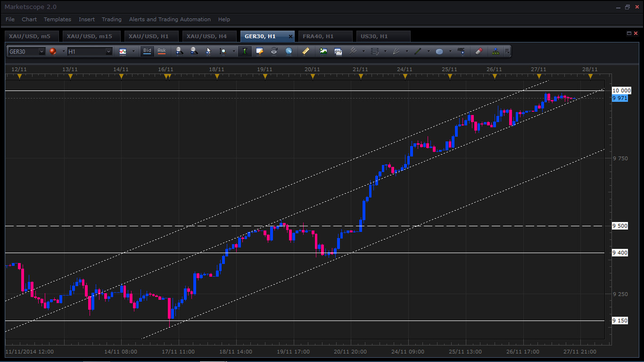Screen dimensions: 644x362
Task: Switch to the XAU/USD, H4 tab
Action: (x=206, y=36)
